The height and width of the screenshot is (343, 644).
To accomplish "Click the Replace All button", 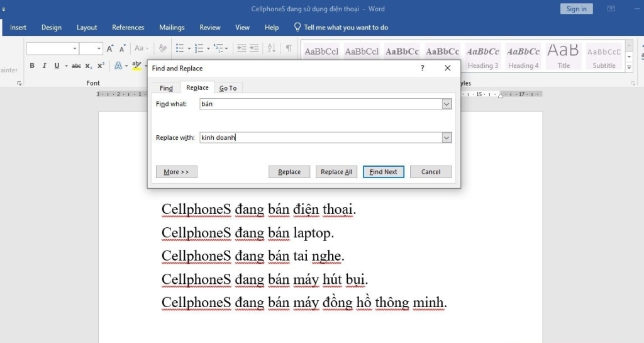I will click(336, 172).
